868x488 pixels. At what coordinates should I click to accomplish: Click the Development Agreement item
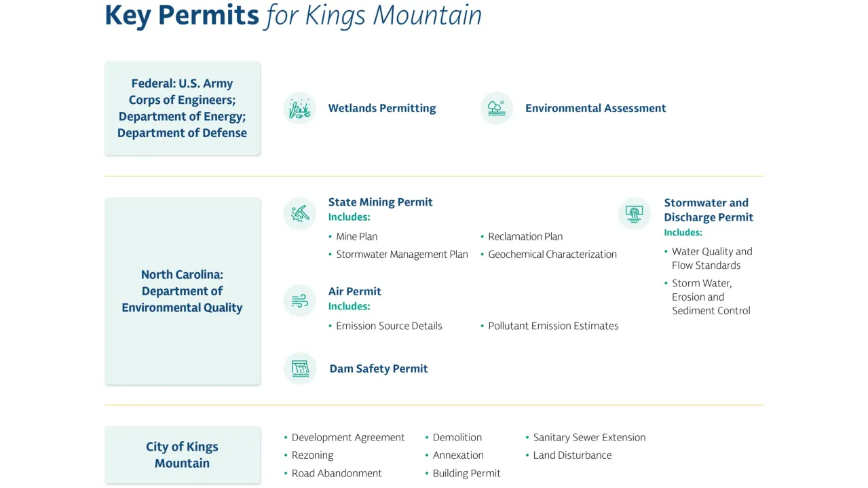[347, 437]
